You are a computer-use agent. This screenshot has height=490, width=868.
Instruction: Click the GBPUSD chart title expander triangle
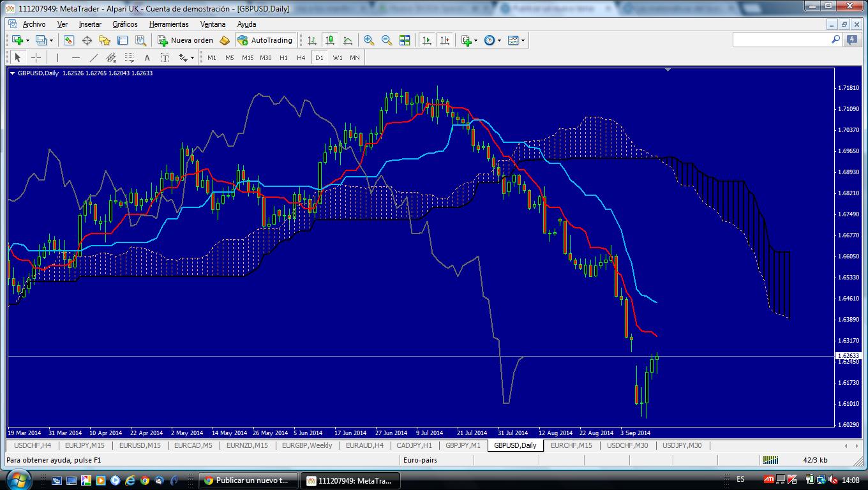12,73
